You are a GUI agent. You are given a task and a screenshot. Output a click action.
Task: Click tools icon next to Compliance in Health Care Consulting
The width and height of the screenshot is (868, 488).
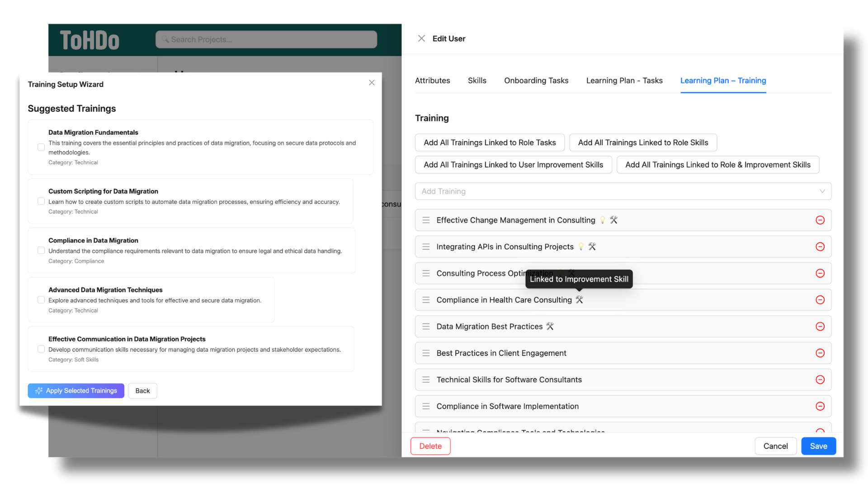tap(579, 300)
